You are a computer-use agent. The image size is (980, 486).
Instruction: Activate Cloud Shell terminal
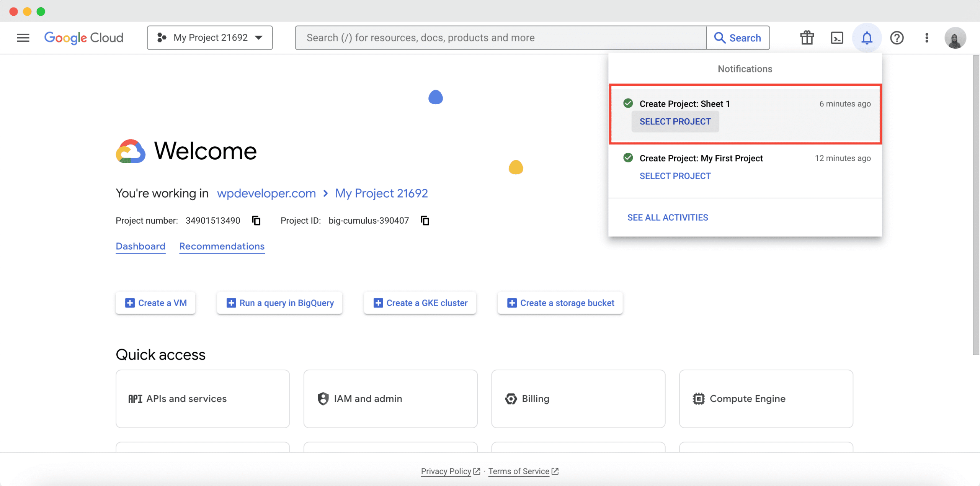click(837, 38)
